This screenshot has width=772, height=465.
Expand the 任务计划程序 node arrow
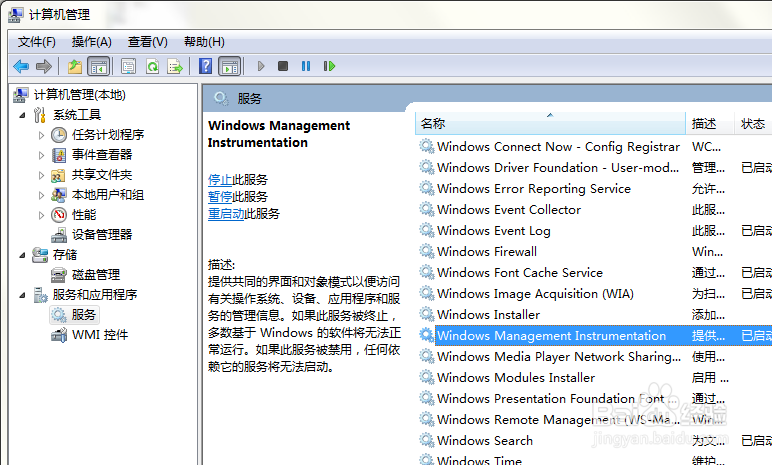(41, 135)
